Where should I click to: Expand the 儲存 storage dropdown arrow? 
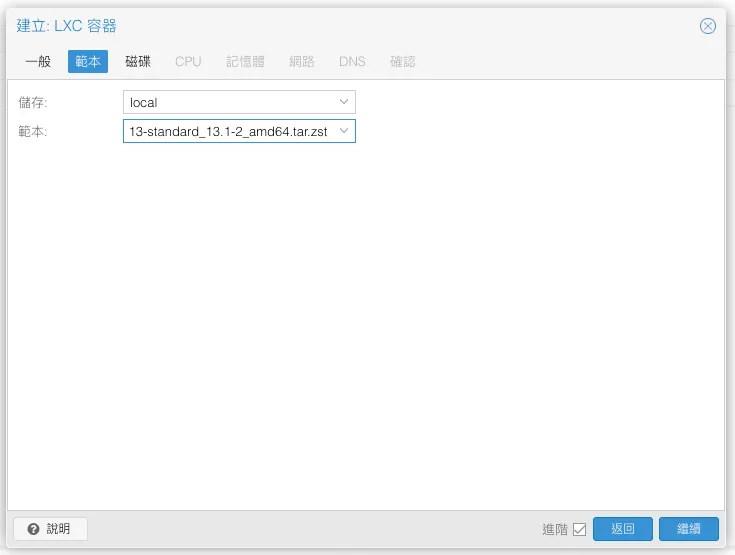[344, 102]
